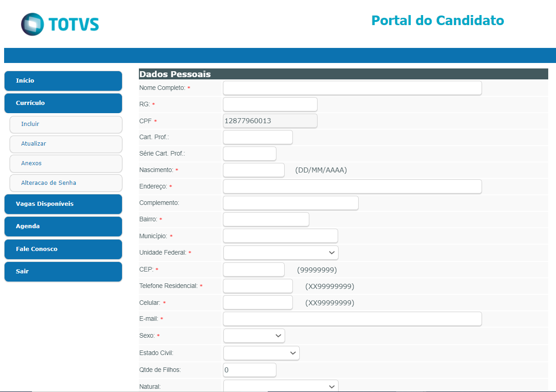Viewport: 556px width, 392px height.
Task: Go to Alteracao de Senha
Action: point(66,183)
